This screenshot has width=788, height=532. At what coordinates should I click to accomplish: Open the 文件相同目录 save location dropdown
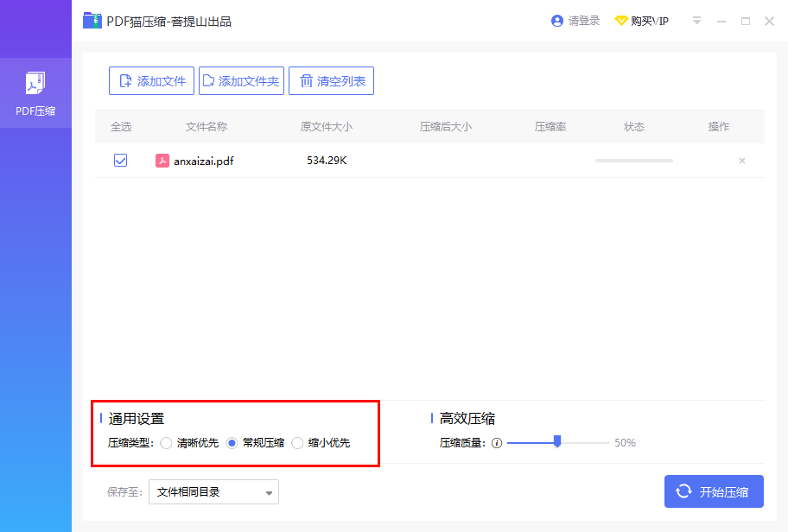[213, 491]
